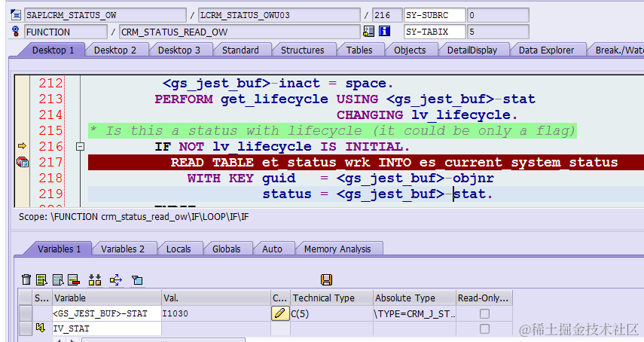Open the Locals tab
The width and height of the screenshot is (644, 342).
pos(179,249)
